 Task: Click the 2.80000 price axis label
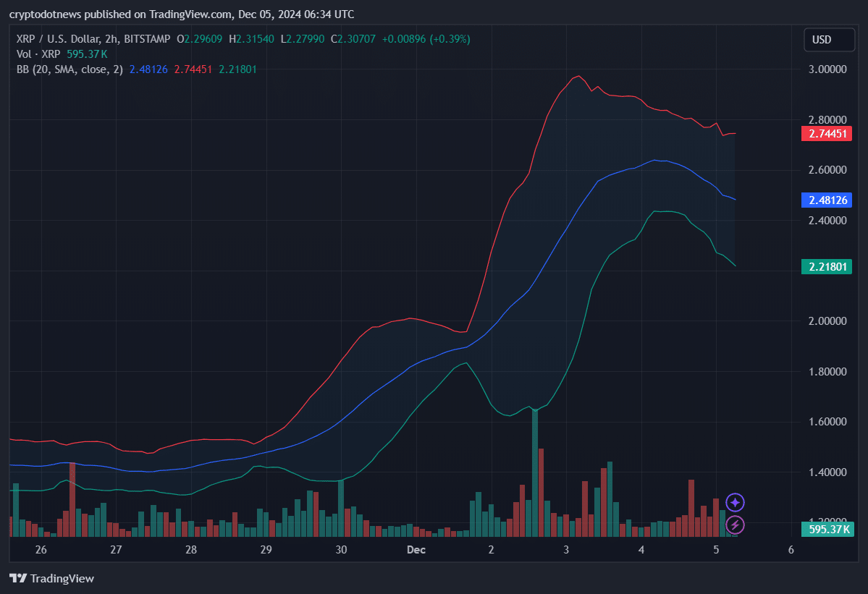tap(827, 120)
